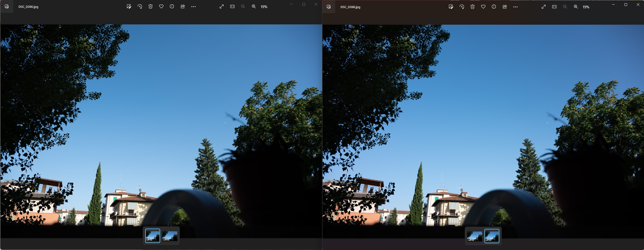Zoom out in DSC_0266 window

pyautogui.click(x=243, y=6)
